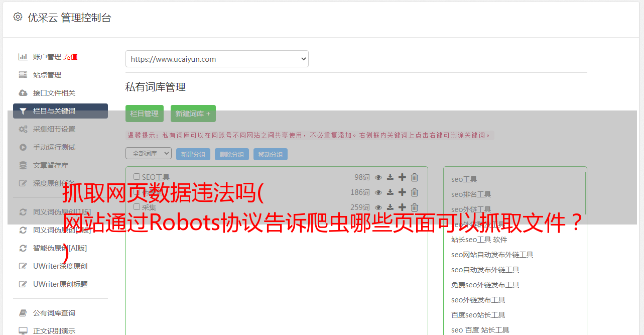
Task: Click the trash icon in 186词 row
Action: (415, 192)
